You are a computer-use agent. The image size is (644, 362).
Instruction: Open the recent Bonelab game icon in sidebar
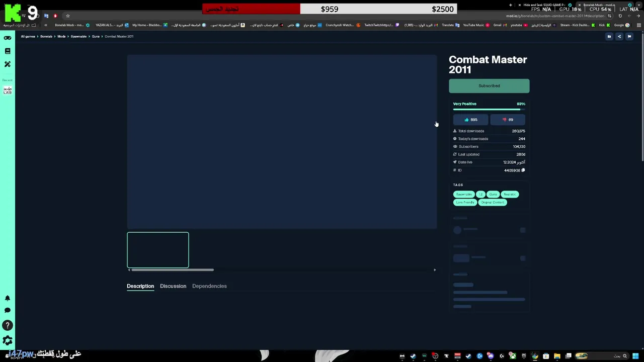(x=8, y=90)
